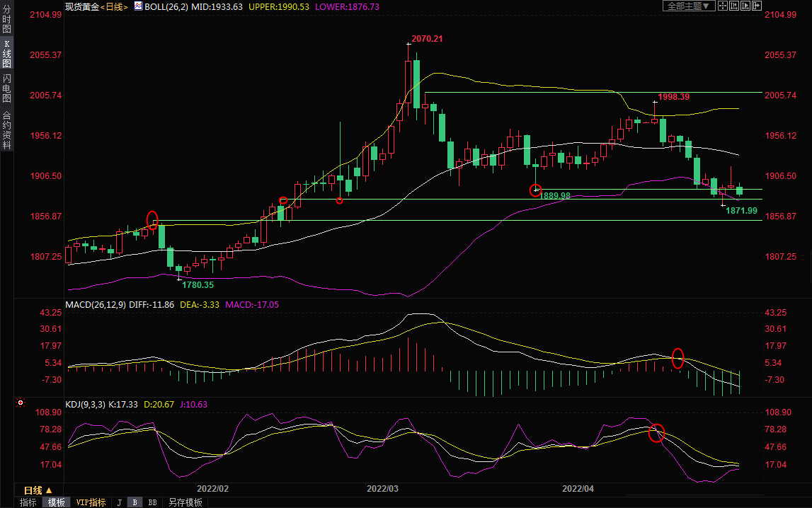The image size is (812, 508).
Task: Click the shrink chart range icon
Action: coord(733,6)
